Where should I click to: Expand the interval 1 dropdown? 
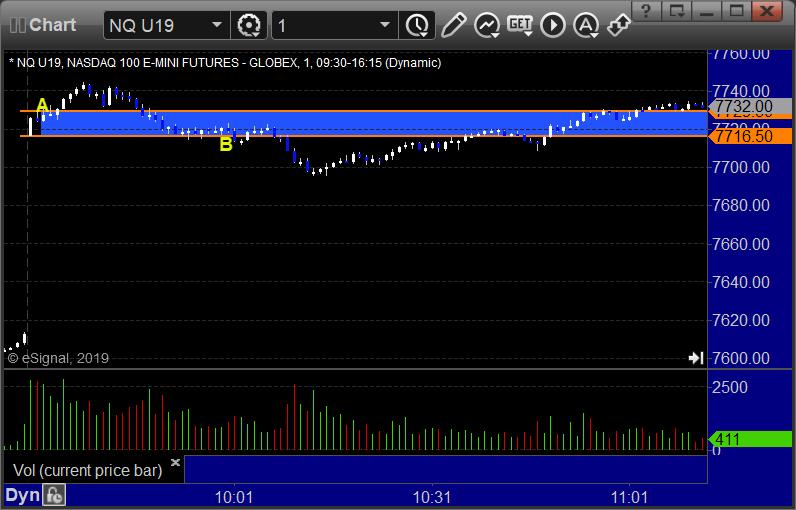tap(385, 25)
